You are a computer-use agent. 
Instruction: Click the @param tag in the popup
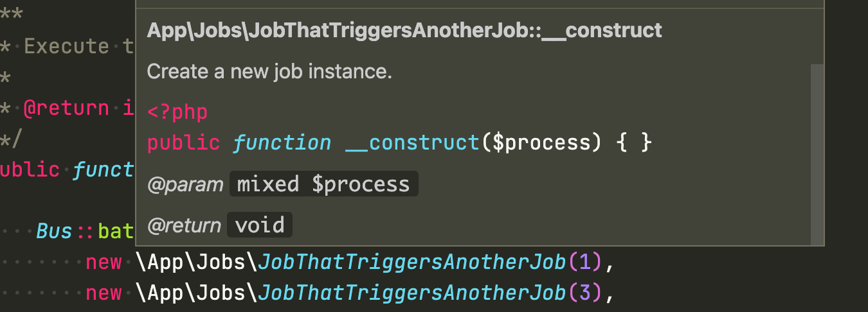point(185,185)
